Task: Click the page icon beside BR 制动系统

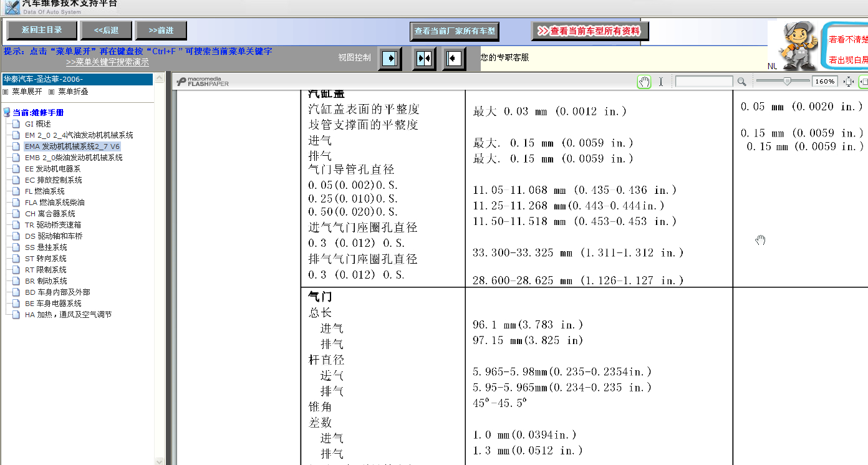Action: coord(17,281)
